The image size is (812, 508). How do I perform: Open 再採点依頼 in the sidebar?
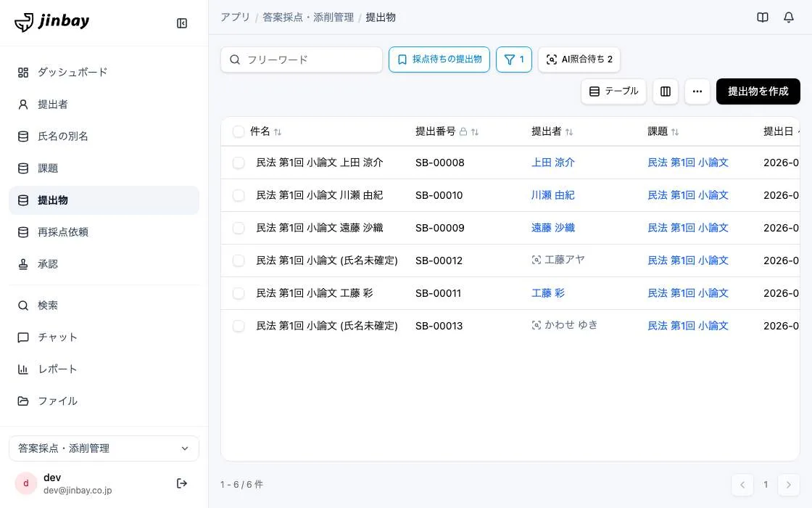point(104,232)
